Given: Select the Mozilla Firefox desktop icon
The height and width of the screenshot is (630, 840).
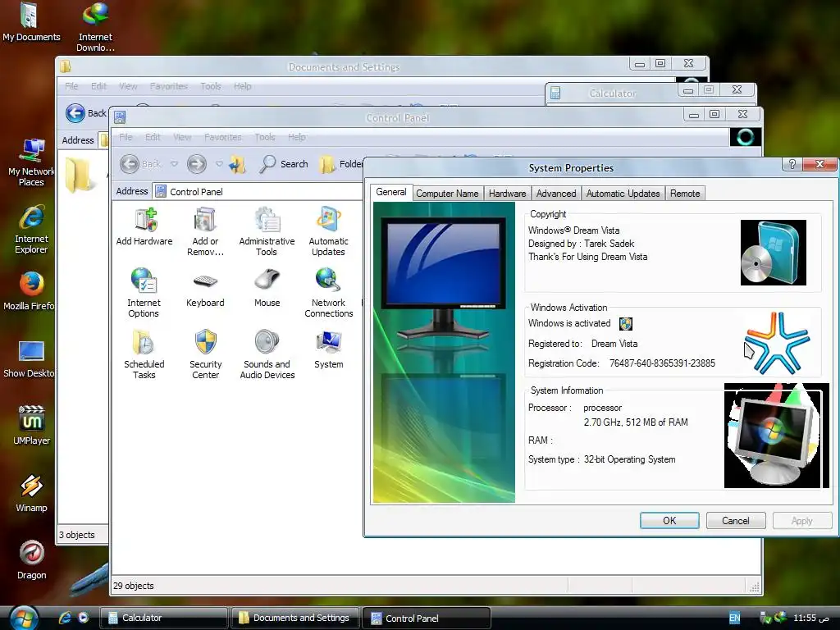Looking at the screenshot, I should 30,292.
